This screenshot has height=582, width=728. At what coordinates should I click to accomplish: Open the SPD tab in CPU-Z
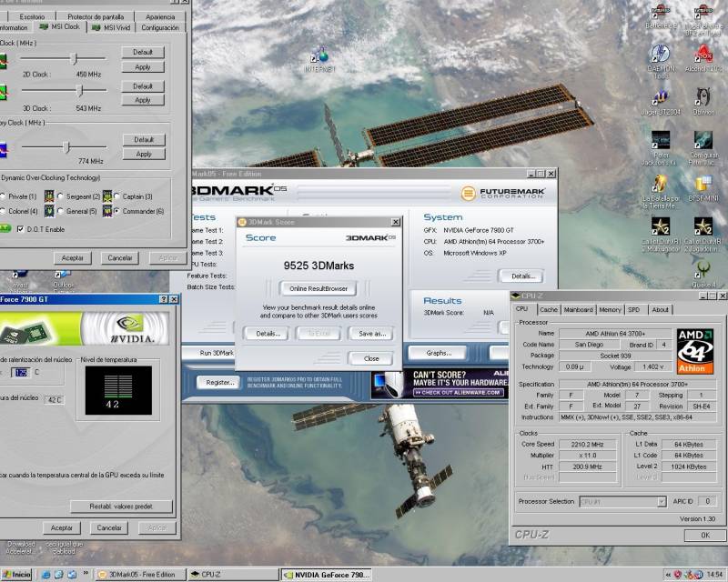pyautogui.click(x=634, y=309)
